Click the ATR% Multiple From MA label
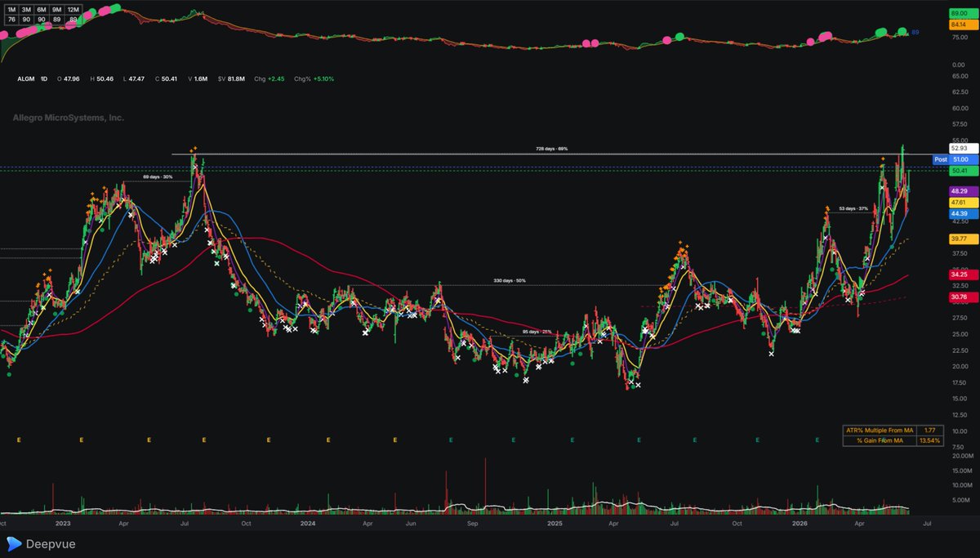The height and width of the screenshot is (558, 980). point(879,431)
